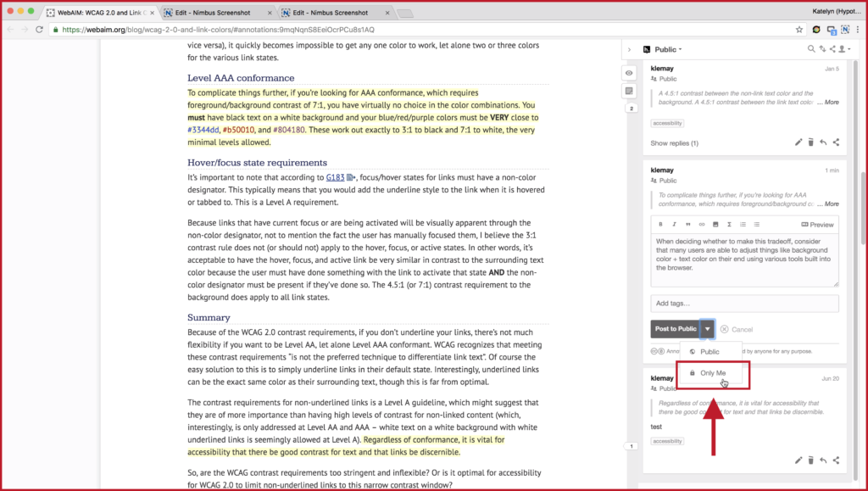This screenshot has width=868, height=491.
Task: Close the WebAIM browser tab
Action: click(x=152, y=13)
